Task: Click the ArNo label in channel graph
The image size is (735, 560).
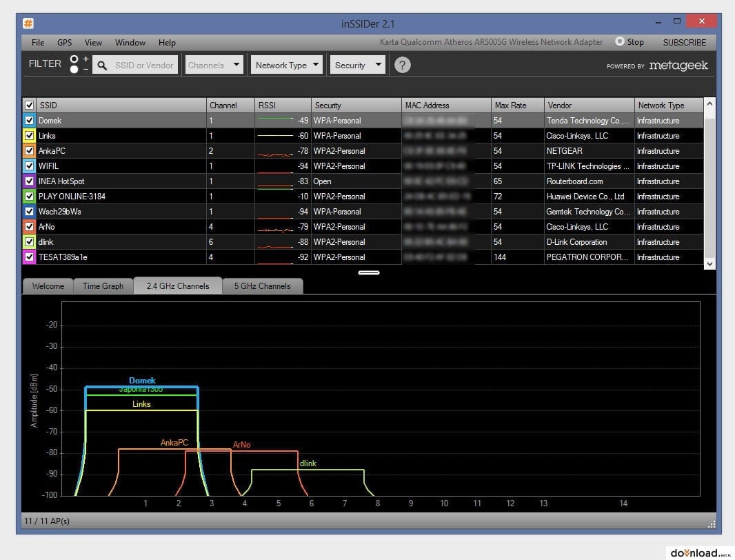Action: (242, 445)
